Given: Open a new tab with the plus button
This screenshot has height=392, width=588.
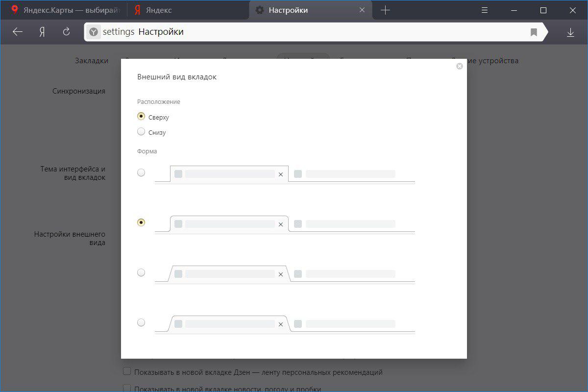Looking at the screenshot, I should [x=385, y=10].
